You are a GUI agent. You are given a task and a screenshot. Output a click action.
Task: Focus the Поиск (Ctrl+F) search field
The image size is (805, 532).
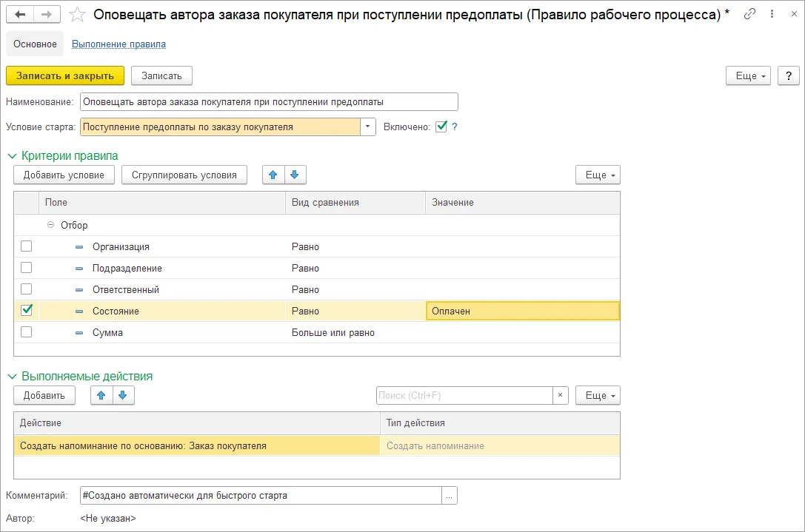tap(464, 396)
